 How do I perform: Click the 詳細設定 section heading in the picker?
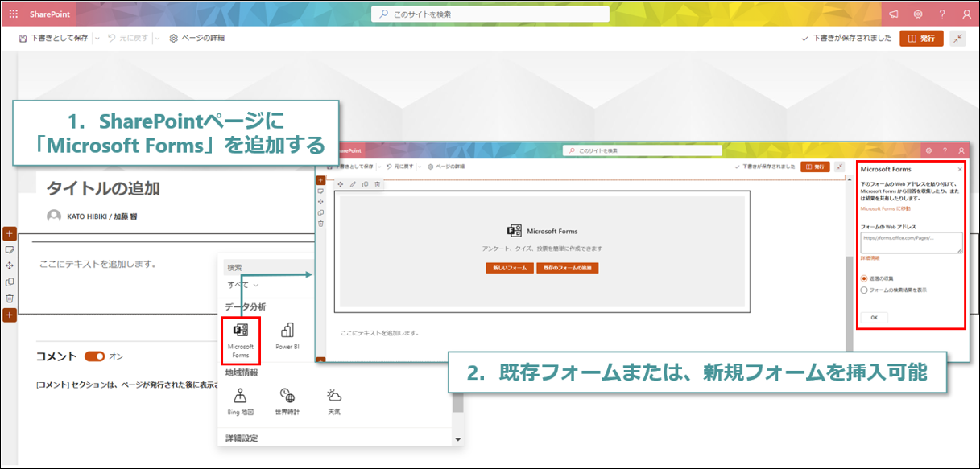(242, 438)
